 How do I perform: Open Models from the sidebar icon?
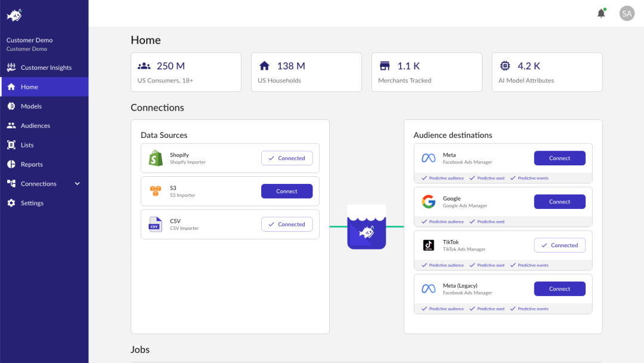point(11,106)
